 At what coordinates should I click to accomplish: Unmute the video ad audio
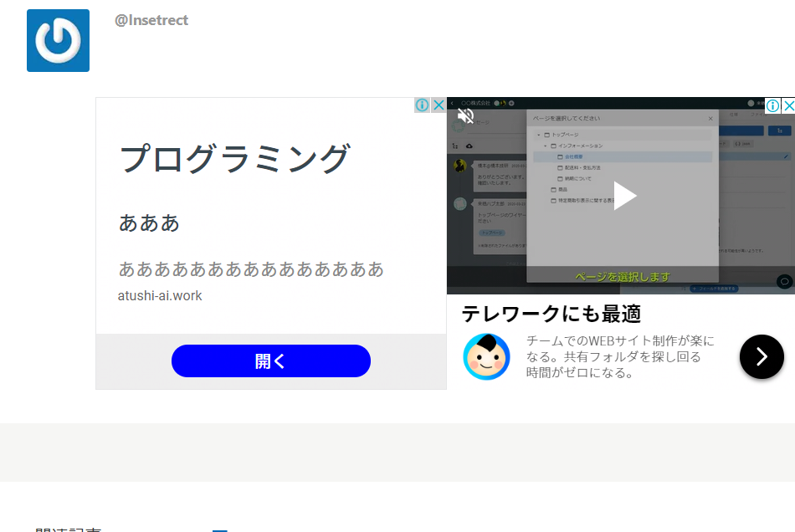pos(466,114)
